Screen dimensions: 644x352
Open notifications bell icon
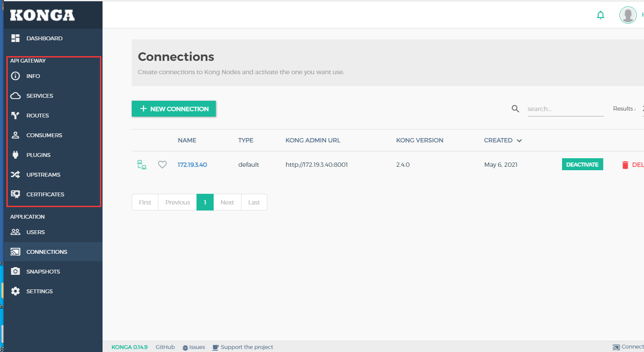(601, 15)
